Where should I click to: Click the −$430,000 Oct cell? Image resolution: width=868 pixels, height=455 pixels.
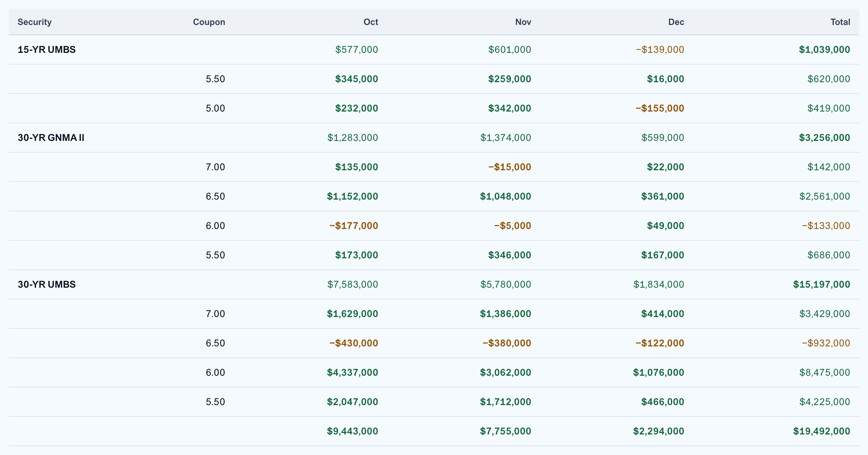[354, 343]
